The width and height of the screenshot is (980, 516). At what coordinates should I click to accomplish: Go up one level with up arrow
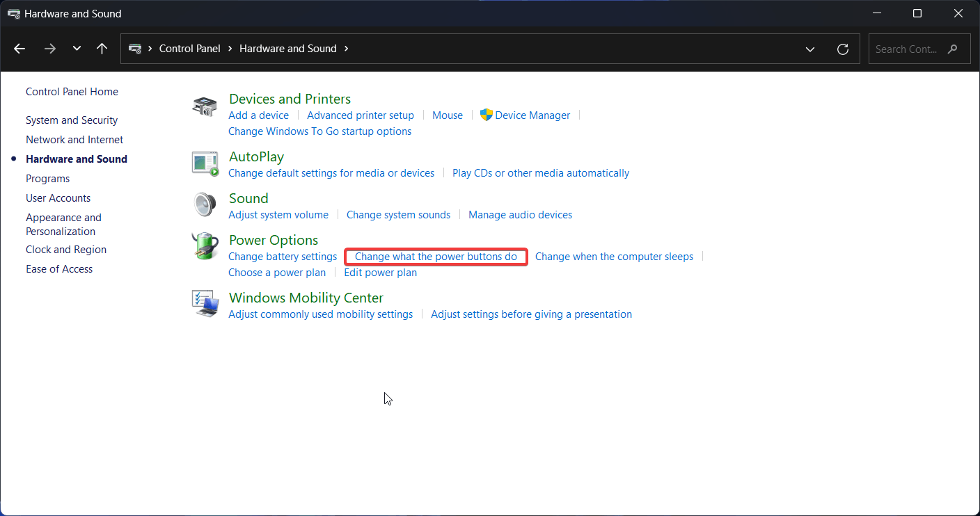[x=102, y=49]
